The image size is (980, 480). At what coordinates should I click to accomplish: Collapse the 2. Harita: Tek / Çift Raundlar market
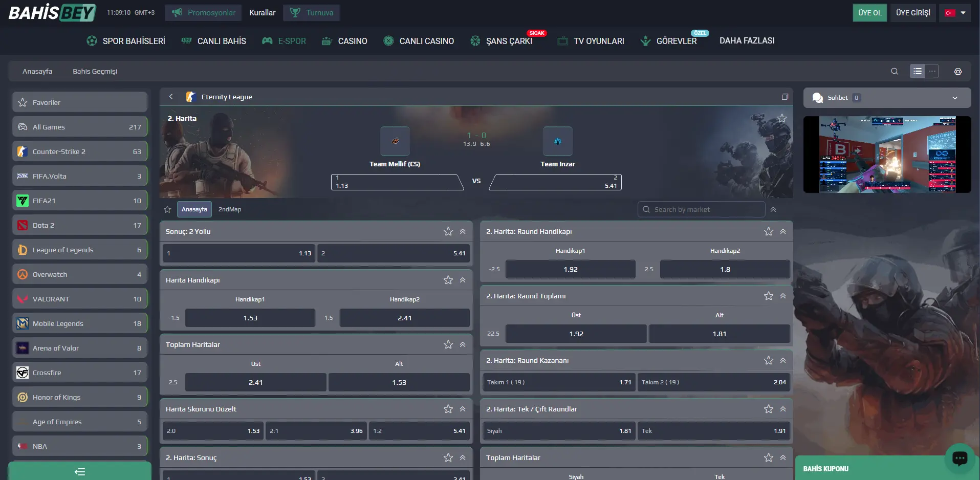[x=783, y=409]
